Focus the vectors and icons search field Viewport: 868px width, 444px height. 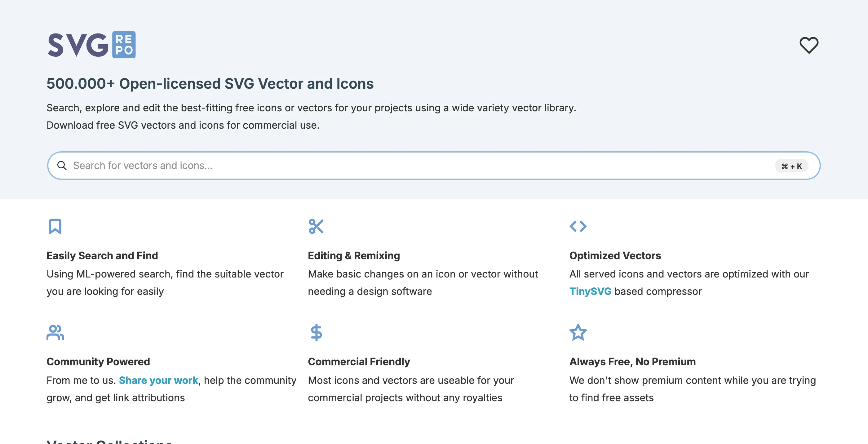(434, 166)
